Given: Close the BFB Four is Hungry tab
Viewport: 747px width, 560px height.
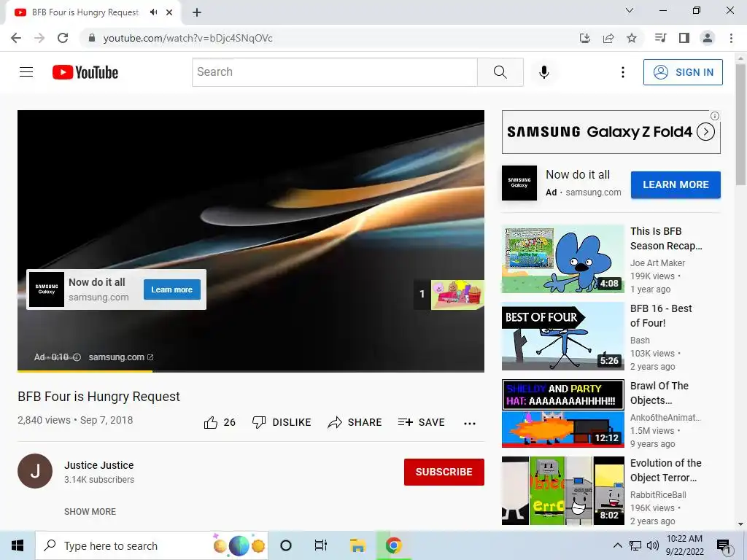Looking at the screenshot, I should pyautogui.click(x=169, y=12).
